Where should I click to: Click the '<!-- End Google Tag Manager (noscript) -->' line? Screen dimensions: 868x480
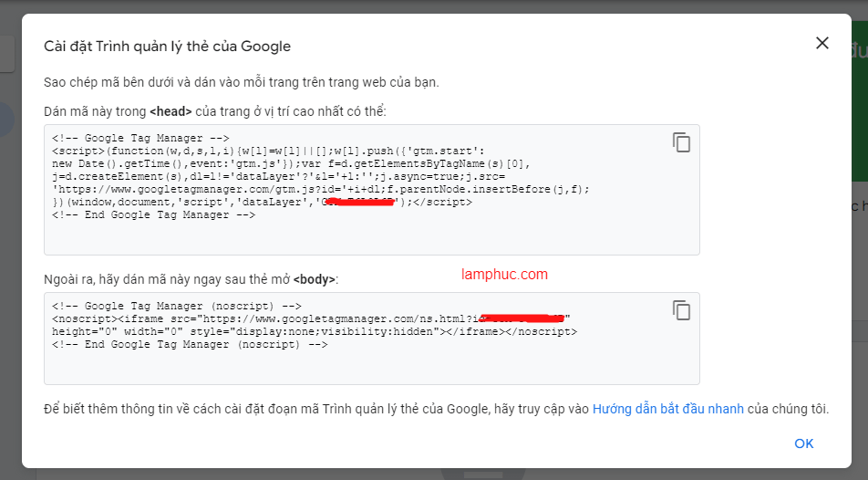point(190,344)
